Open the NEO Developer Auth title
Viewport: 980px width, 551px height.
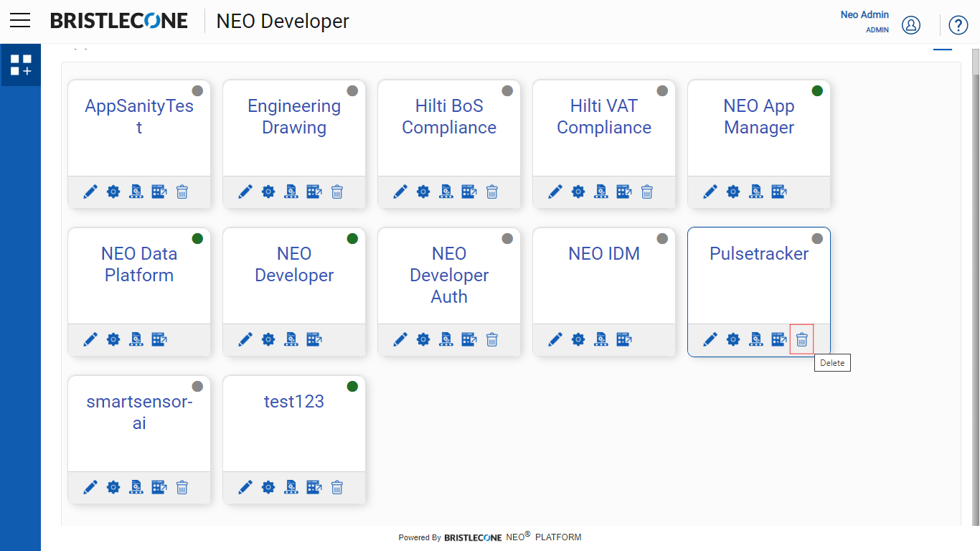[x=449, y=275]
